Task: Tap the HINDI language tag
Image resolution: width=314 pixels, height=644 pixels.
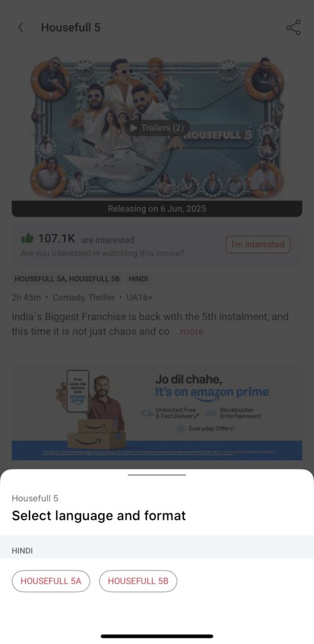Action: point(138,279)
